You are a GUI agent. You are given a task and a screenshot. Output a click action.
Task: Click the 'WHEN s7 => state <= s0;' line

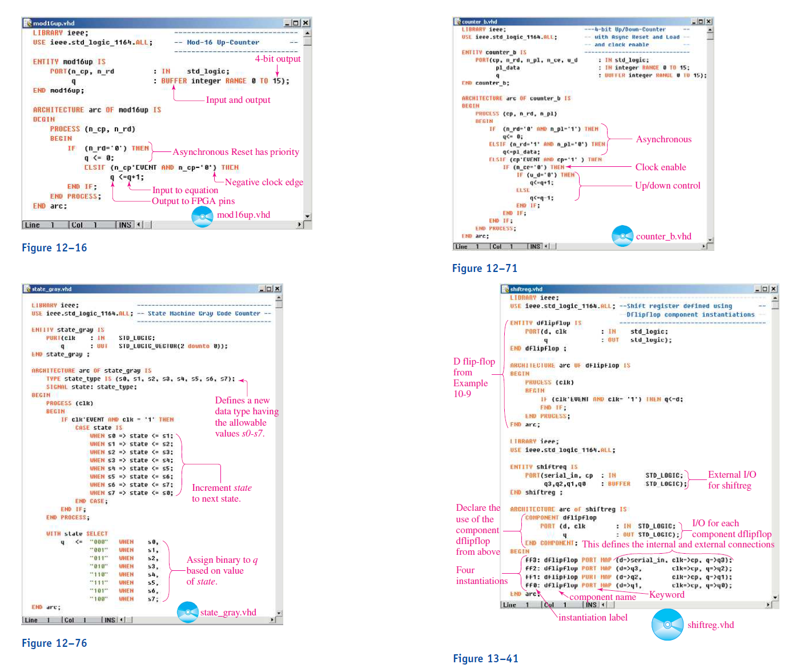tap(131, 493)
